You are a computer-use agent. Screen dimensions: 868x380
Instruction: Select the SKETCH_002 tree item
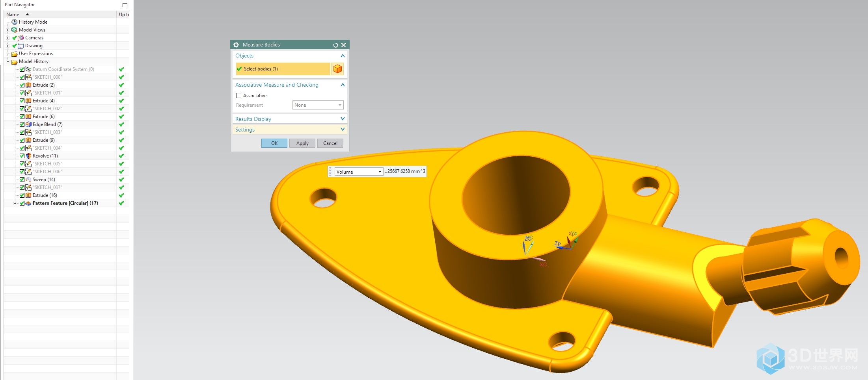click(47, 109)
